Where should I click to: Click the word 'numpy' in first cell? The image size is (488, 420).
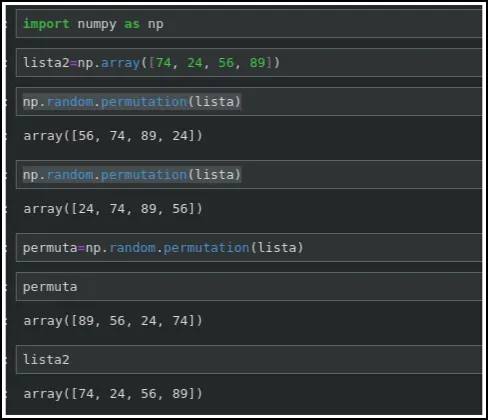point(97,25)
